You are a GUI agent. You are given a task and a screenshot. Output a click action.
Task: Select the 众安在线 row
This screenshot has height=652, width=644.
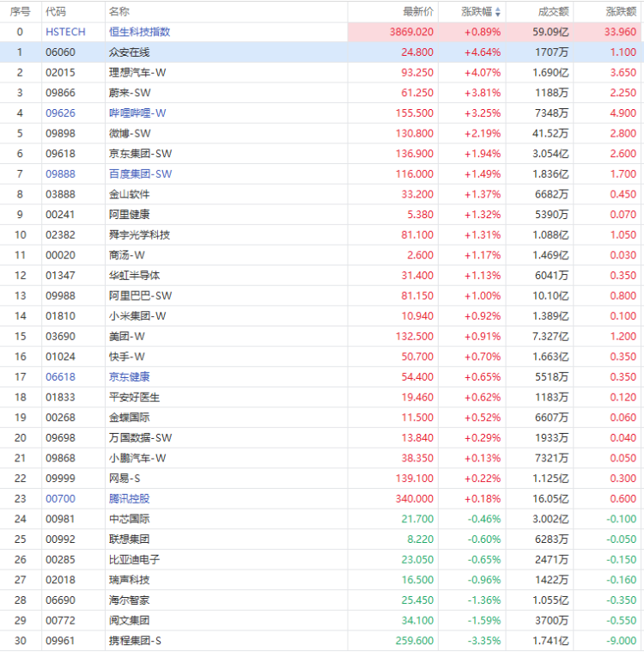322,52
